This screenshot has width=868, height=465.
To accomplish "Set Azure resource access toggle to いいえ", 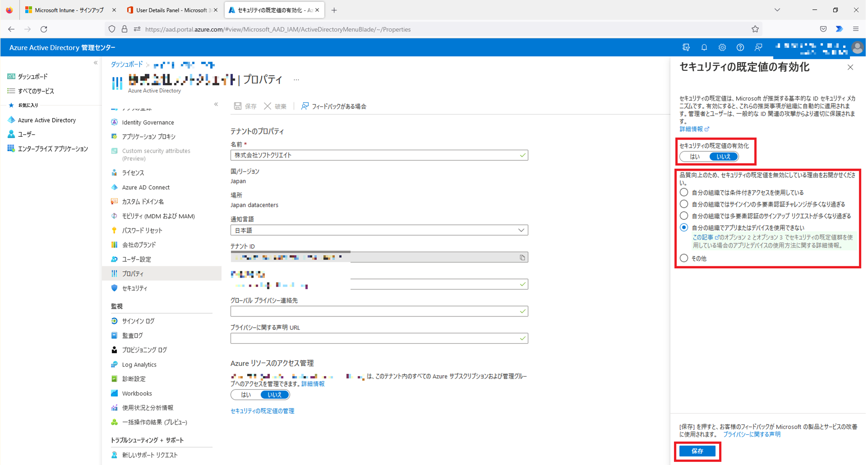I will pyautogui.click(x=275, y=395).
